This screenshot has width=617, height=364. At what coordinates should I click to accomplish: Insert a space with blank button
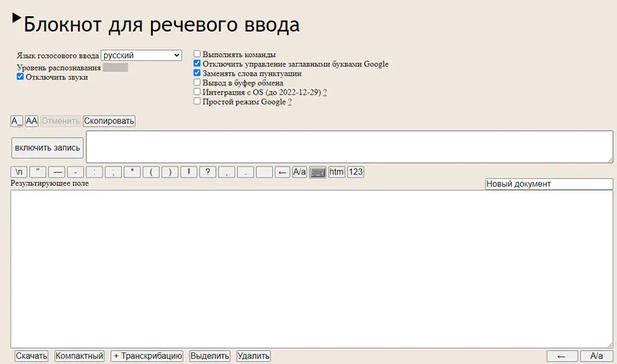[x=265, y=172]
